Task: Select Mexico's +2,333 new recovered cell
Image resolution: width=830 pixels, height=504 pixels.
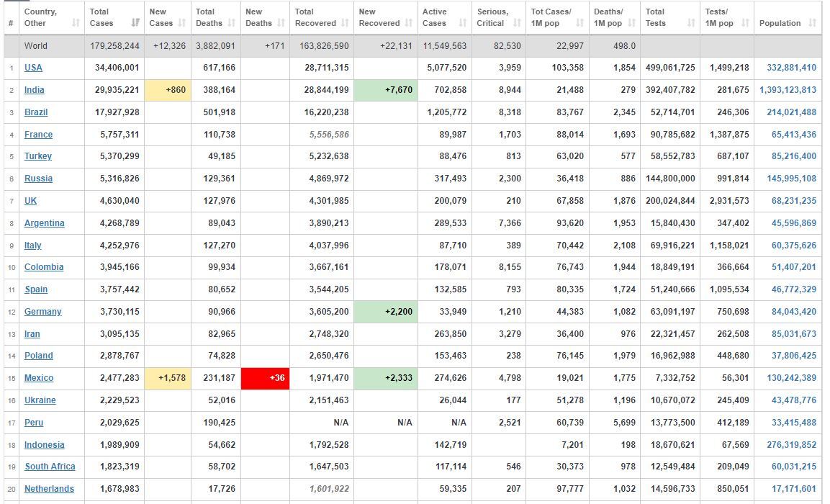Action: [386, 377]
